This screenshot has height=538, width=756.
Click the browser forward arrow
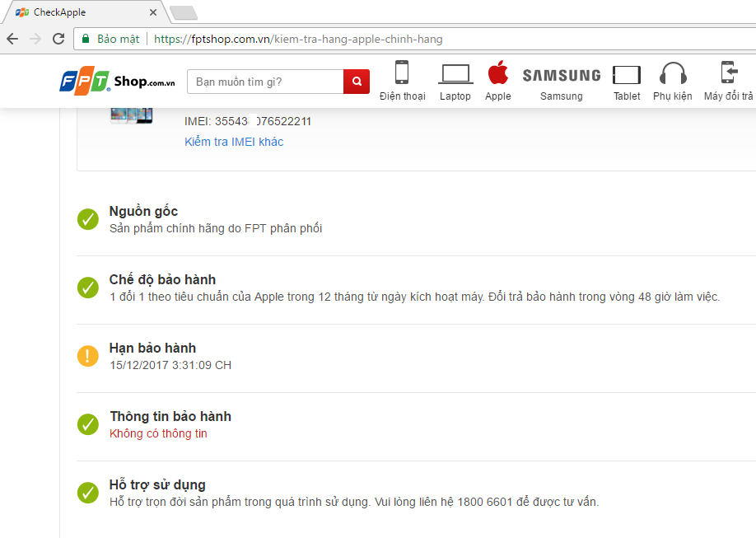click(35, 39)
